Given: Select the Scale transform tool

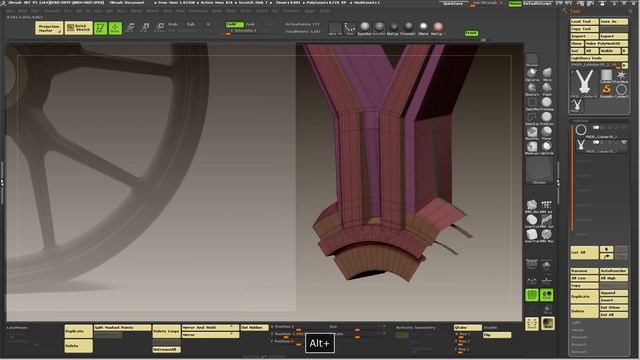Looking at the screenshot, I should point(145,27).
